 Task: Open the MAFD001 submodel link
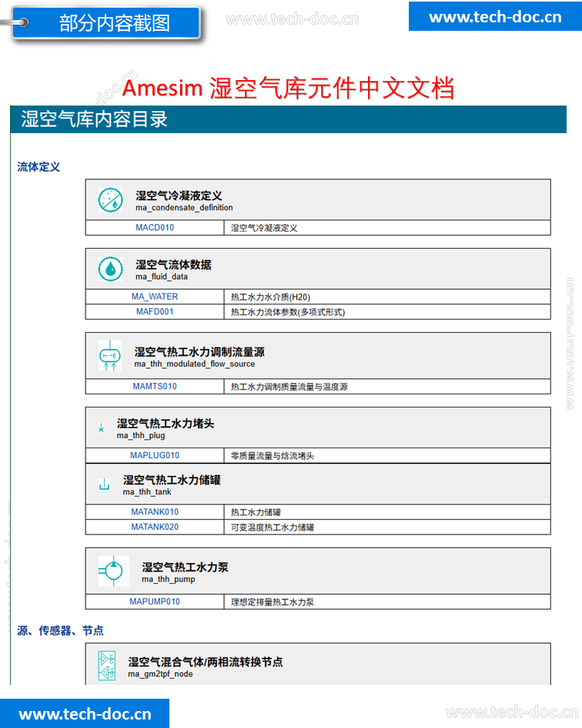pyautogui.click(x=155, y=311)
